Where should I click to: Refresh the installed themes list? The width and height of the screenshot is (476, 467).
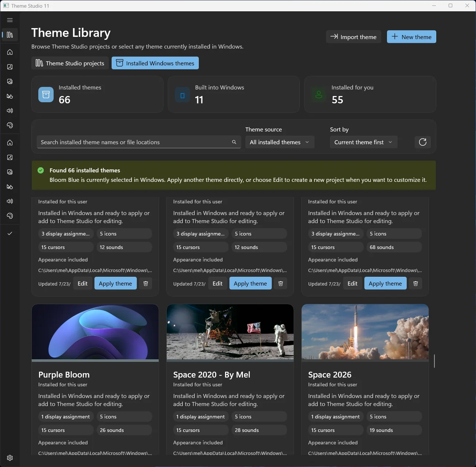pos(423,142)
